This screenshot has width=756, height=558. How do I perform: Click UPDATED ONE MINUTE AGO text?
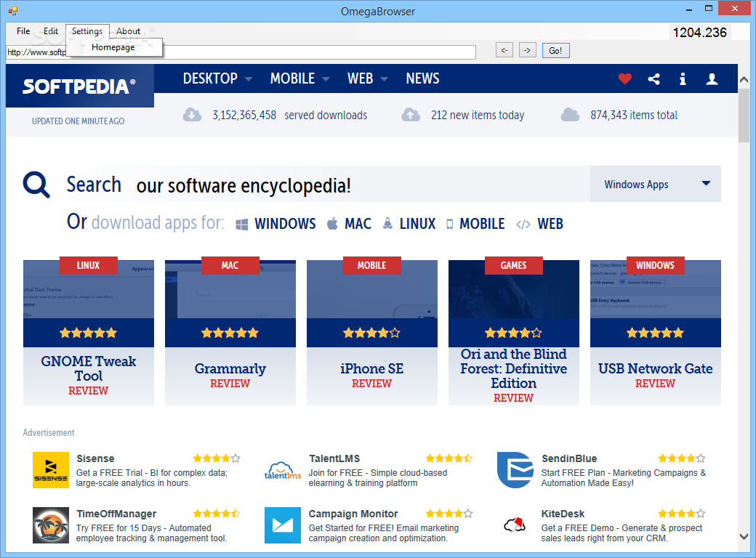tap(78, 121)
